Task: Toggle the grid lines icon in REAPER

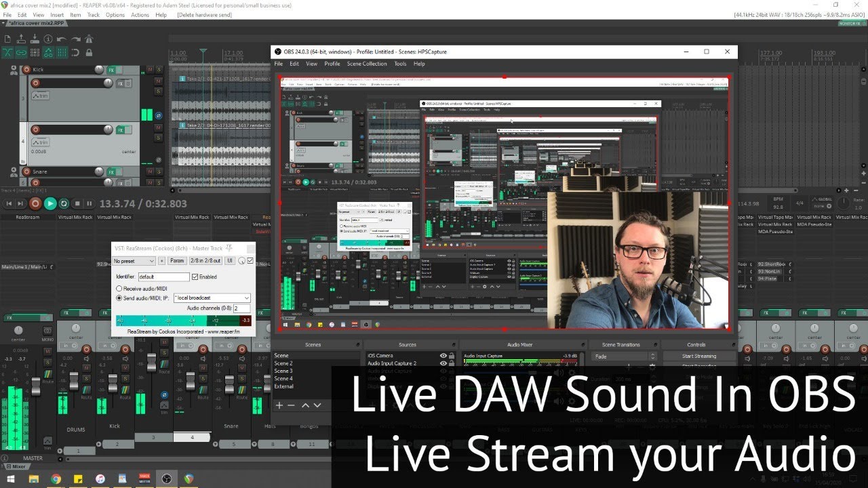Action: [62, 52]
